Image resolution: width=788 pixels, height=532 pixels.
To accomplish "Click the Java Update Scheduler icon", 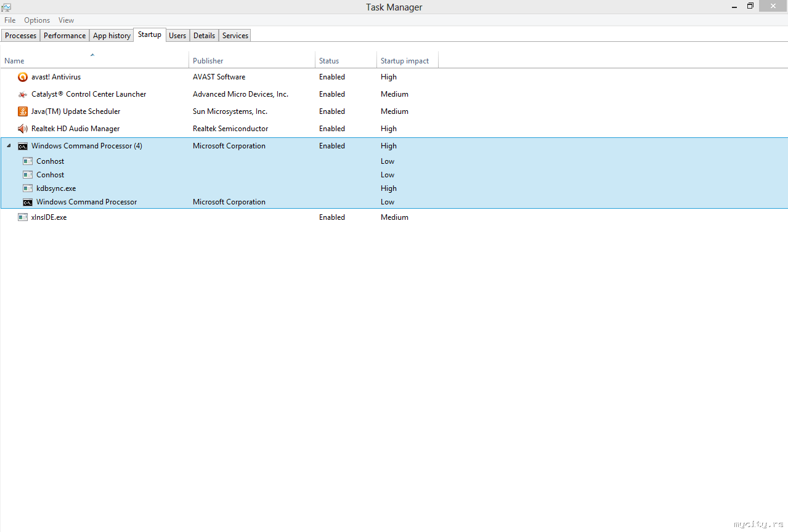I will click(x=23, y=111).
